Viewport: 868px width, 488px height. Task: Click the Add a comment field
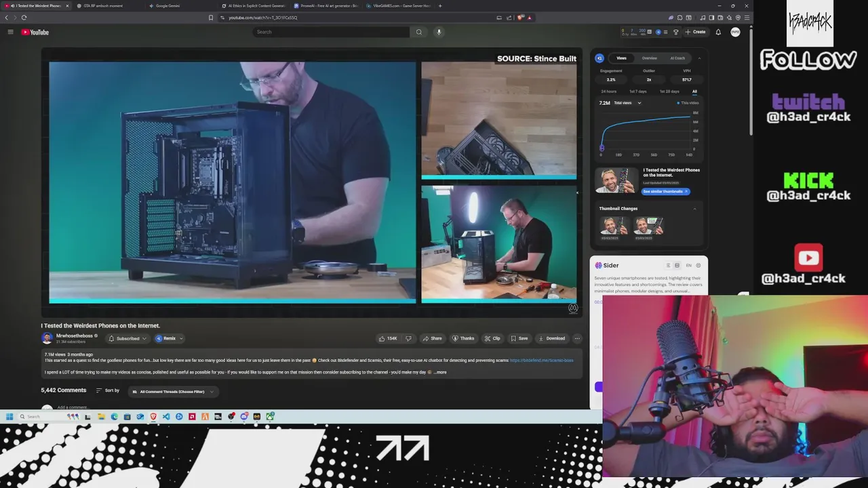tap(73, 407)
